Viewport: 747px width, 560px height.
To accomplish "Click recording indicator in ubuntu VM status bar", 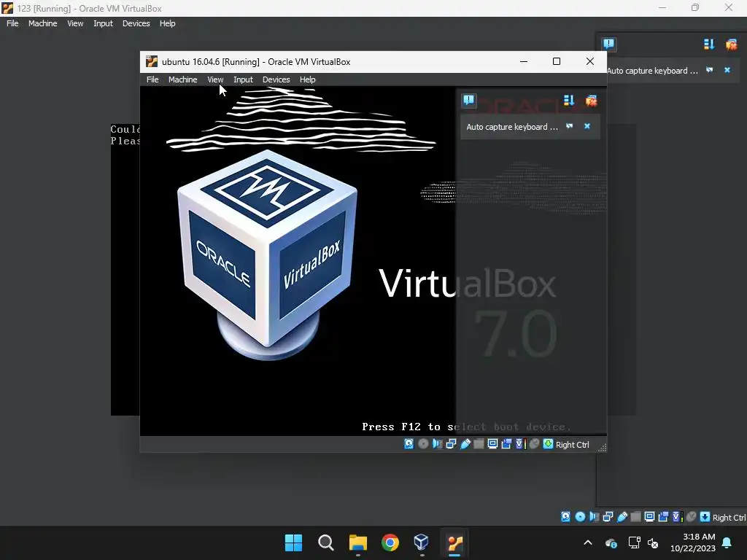I will (x=506, y=444).
